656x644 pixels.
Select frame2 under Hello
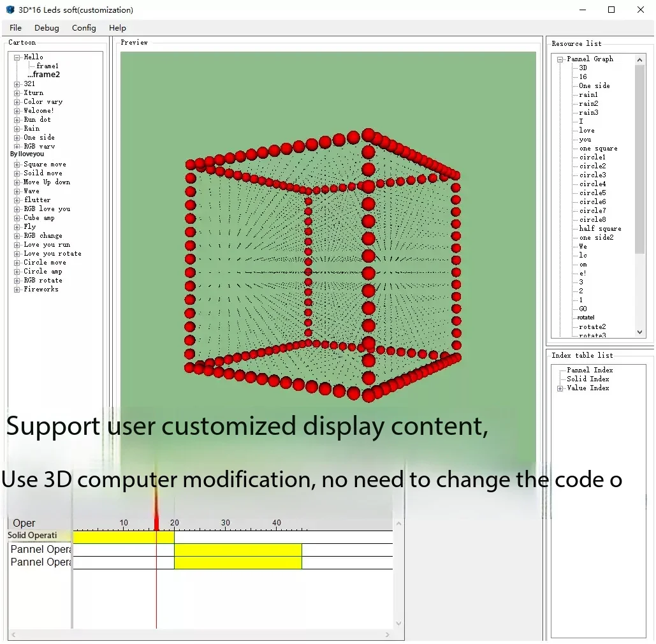(x=46, y=75)
